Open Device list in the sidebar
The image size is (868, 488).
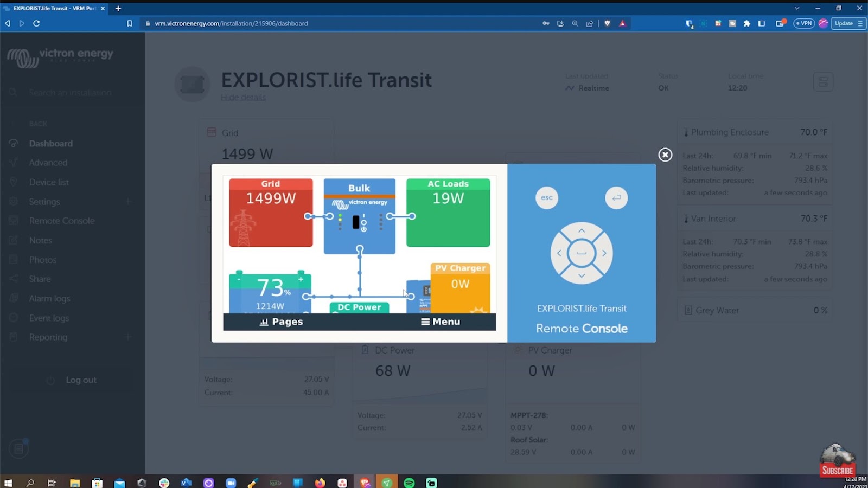click(x=49, y=182)
